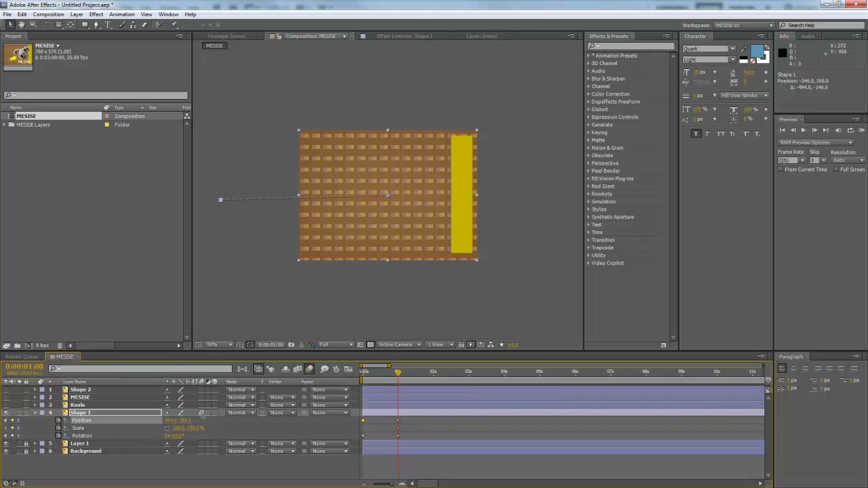Hide the Background layer

(6, 451)
